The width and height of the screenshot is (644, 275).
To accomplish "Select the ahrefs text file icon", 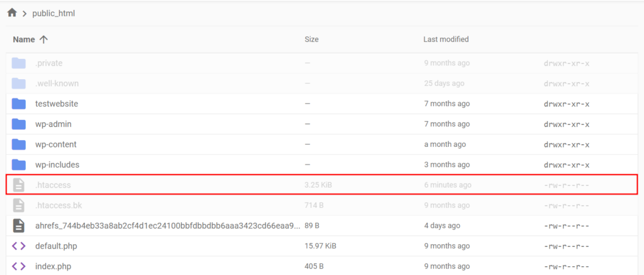I will tap(18, 225).
